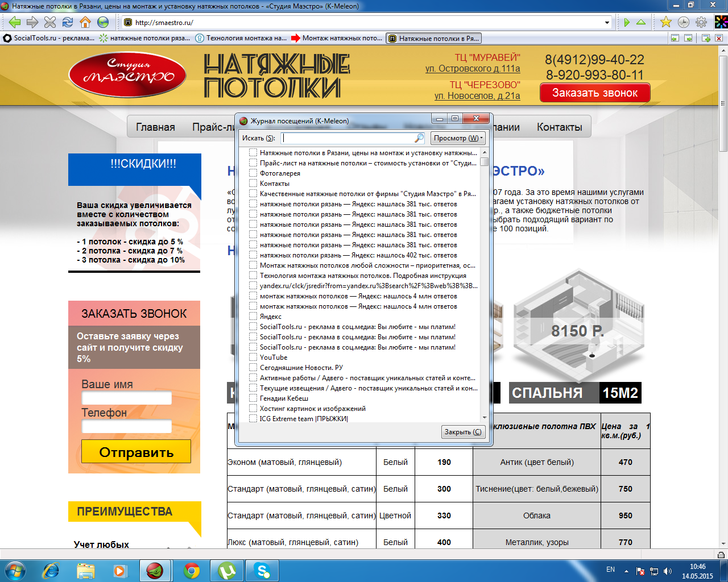The height and width of the screenshot is (582, 728).
Task: Click the Ваше имя input field
Action: [x=127, y=398]
